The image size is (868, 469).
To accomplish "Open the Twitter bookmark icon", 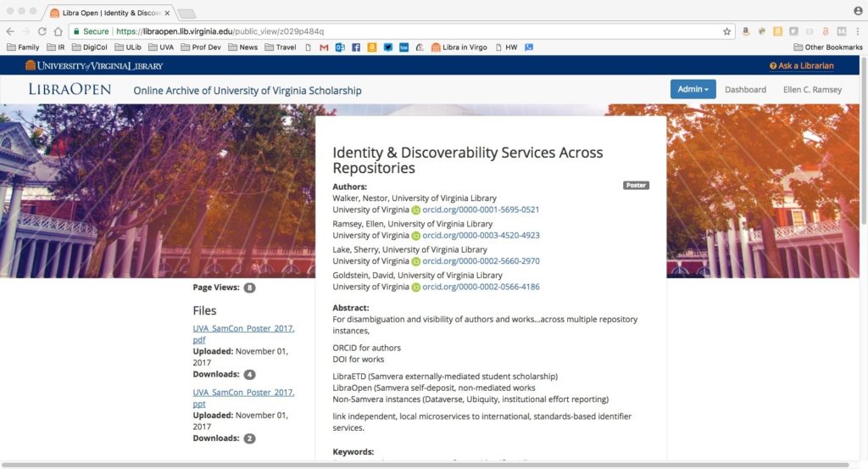I will (x=388, y=47).
